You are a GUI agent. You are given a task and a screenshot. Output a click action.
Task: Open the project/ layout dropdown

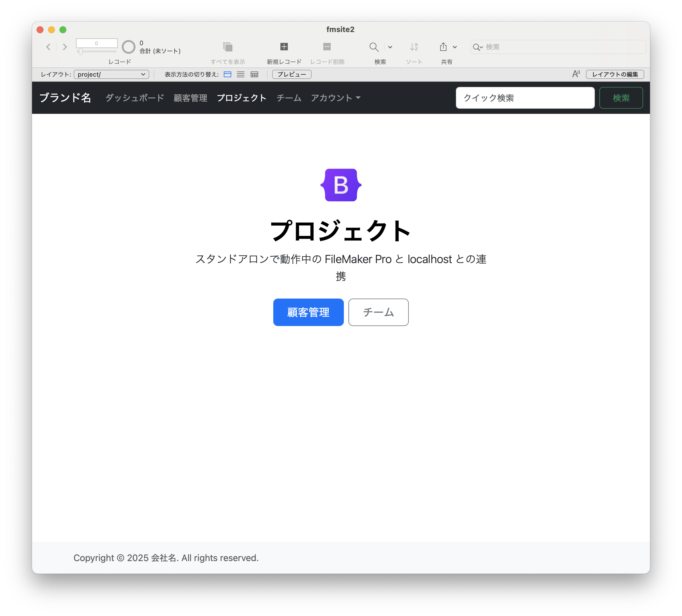click(x=111, y=74)
